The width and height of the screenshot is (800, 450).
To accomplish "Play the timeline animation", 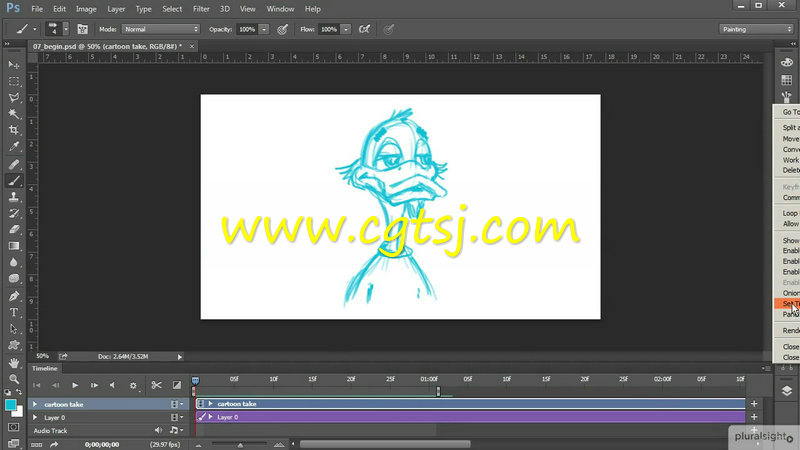I will 75,385.
